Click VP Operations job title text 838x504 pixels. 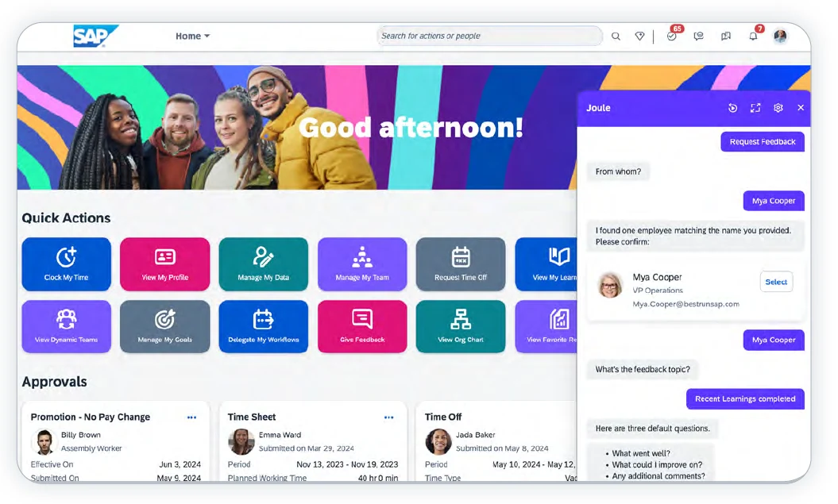(658, 290)
